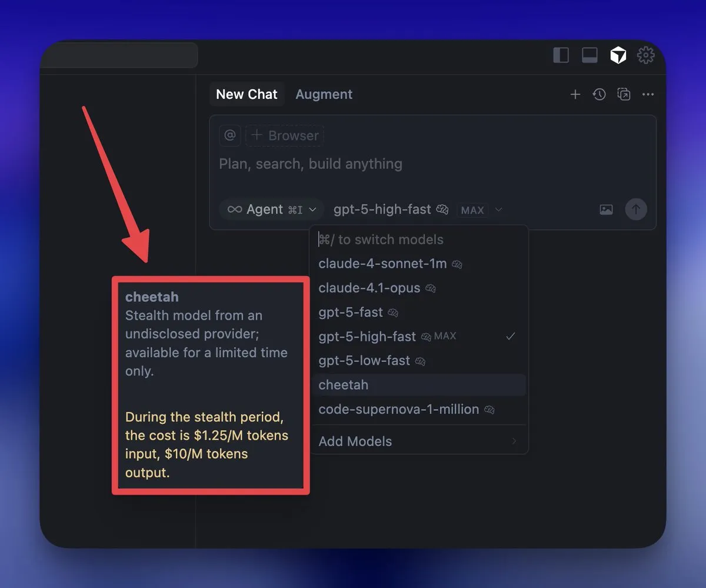This screenshot has width=706, height=588.
Task: Select claude-4.1-opus model
Action: (x=369, y=288)
